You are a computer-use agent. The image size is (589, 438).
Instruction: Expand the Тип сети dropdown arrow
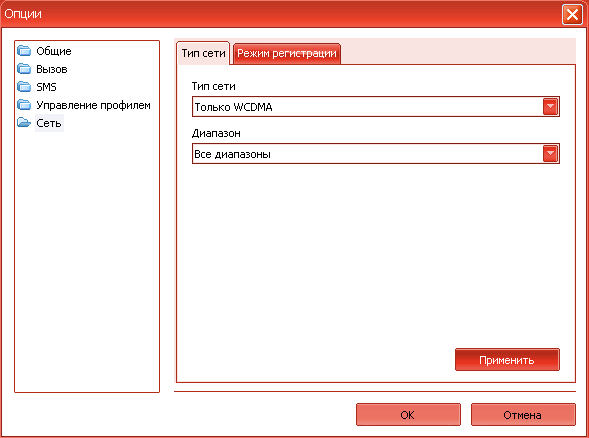click(550, 106)
